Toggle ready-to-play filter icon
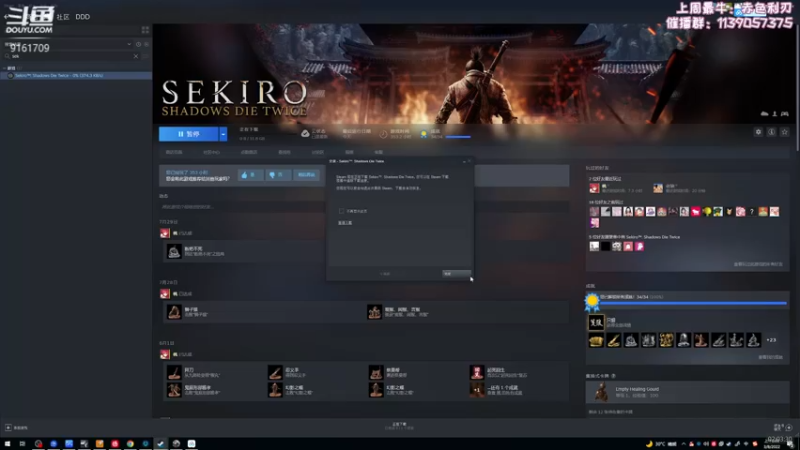Image resolution: width=800 pixels, height=450 pixels. 146,44
